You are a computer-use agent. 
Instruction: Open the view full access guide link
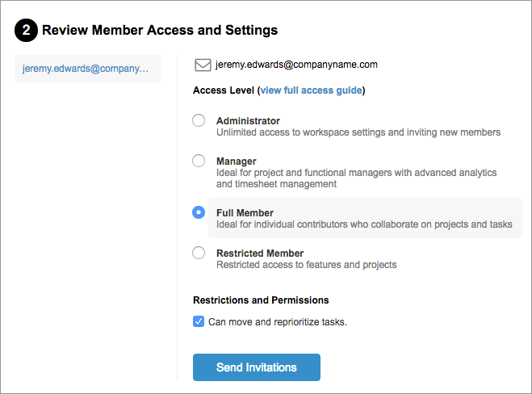311,90
